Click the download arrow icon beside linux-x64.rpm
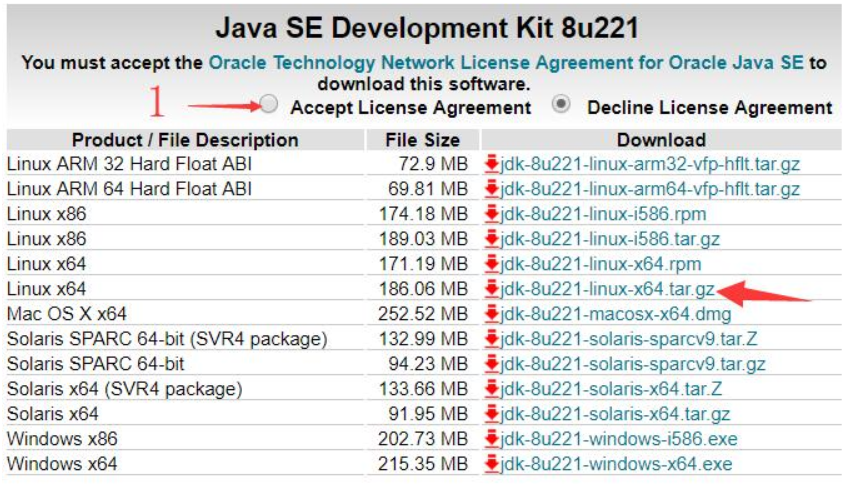Viewport: 851px width, 495px height. (492, 263)
